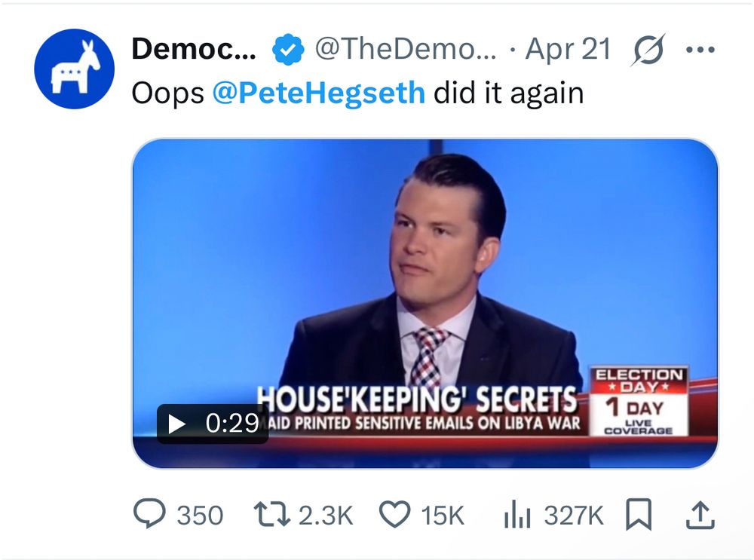Screen dimensions: 754x560
Task: Click the 350 replies count
Action: 200,516
